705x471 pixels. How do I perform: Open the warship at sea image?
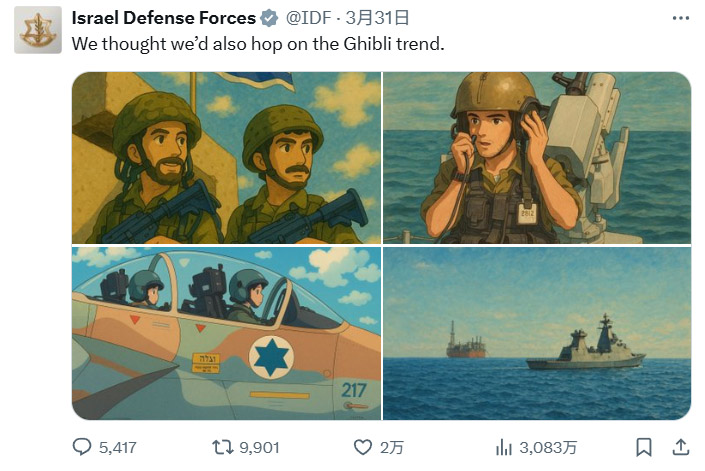click(537, 333)
